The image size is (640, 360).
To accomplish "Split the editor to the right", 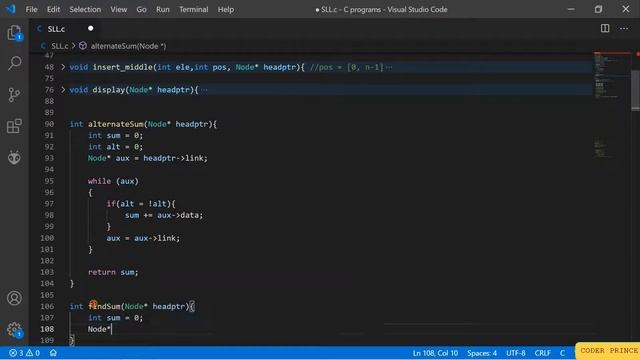I will click(x=605, y=28).
